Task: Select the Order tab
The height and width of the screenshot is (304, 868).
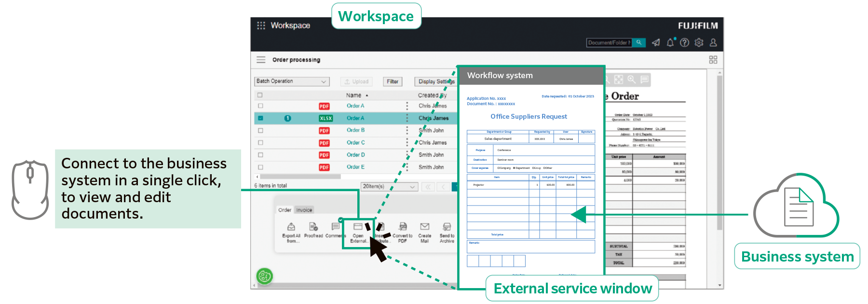Action: coord(285,210)
